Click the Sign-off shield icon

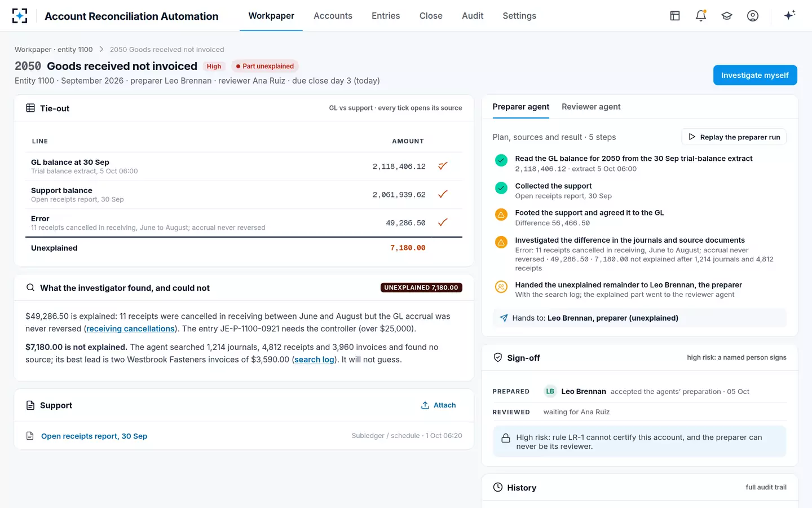click(x=498, y=357)
